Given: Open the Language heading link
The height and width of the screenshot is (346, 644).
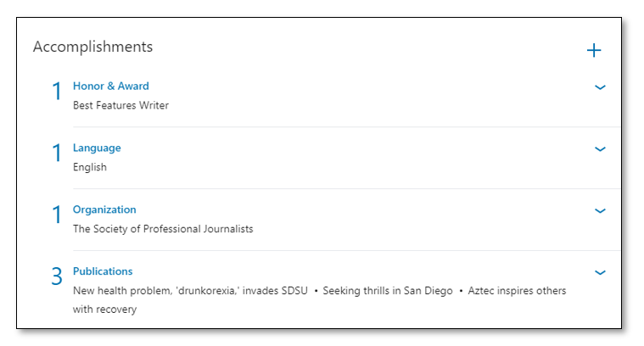Looking at the screenshot, I should [x=97, y=148].
